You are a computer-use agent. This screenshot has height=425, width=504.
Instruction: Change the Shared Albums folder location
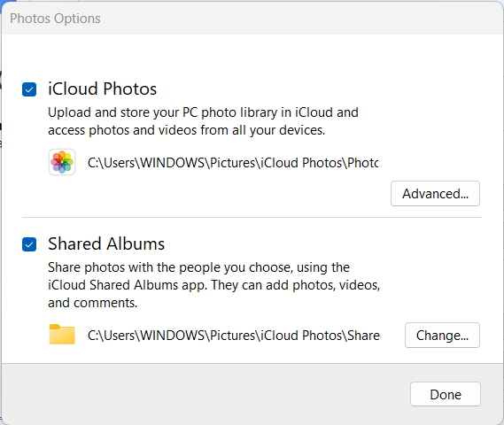pyautogui.click(x=442, y=335)
